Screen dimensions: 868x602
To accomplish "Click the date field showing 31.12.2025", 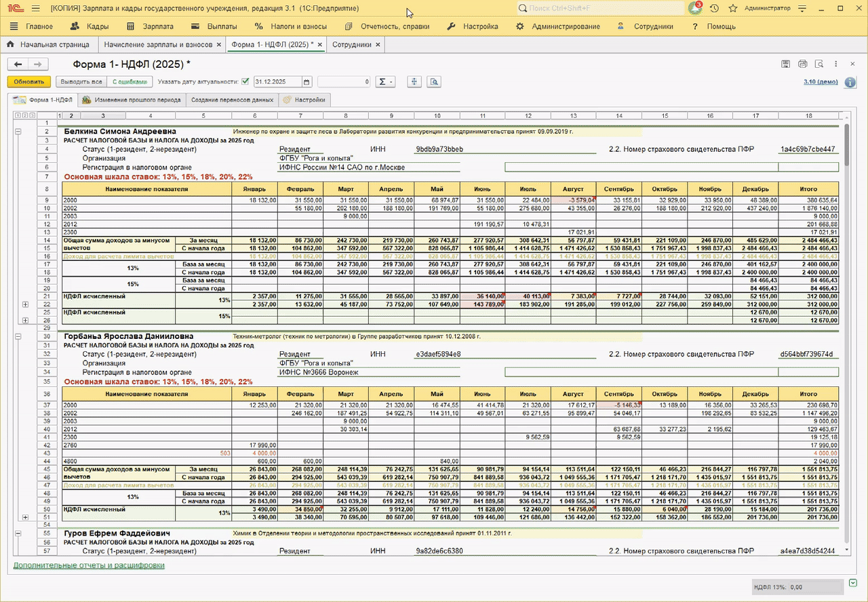I will [x=278, y=82].
